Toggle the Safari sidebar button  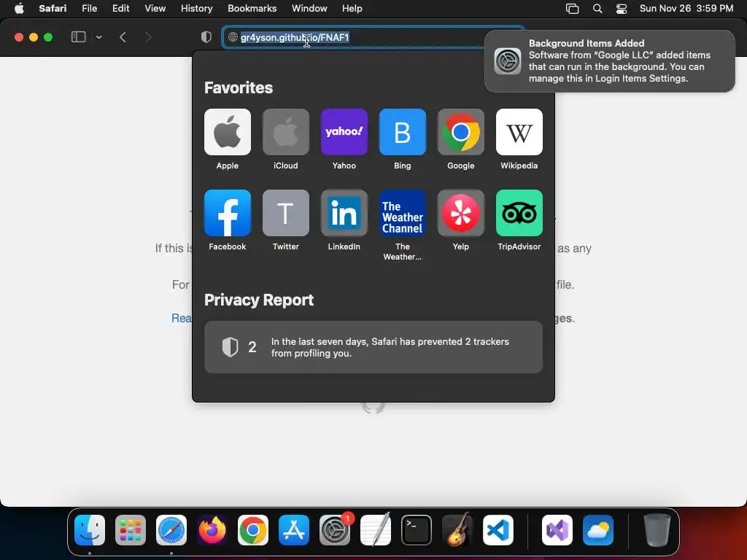coord(78,37)
